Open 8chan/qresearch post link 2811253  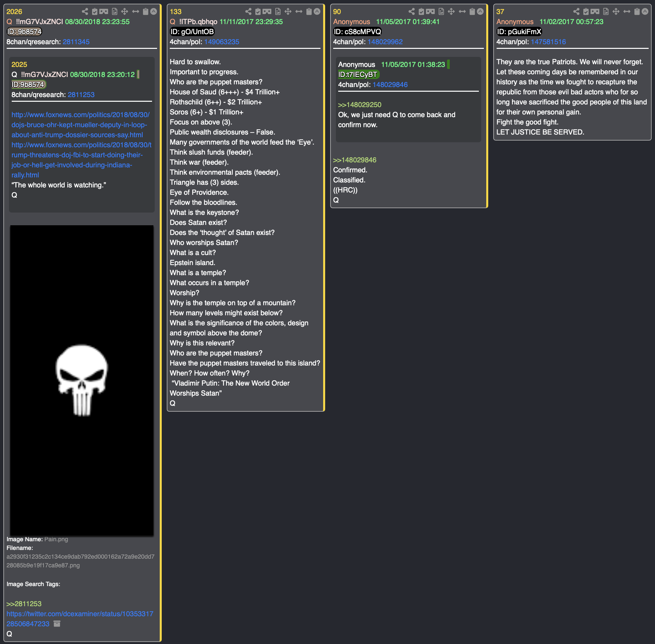click(81, 94)
